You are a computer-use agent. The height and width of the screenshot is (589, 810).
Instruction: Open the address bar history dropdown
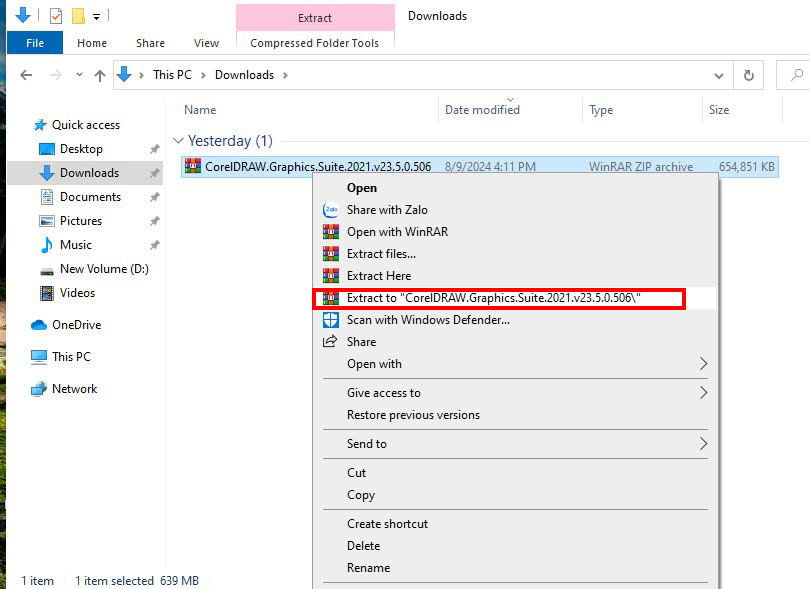coord(719,75)
